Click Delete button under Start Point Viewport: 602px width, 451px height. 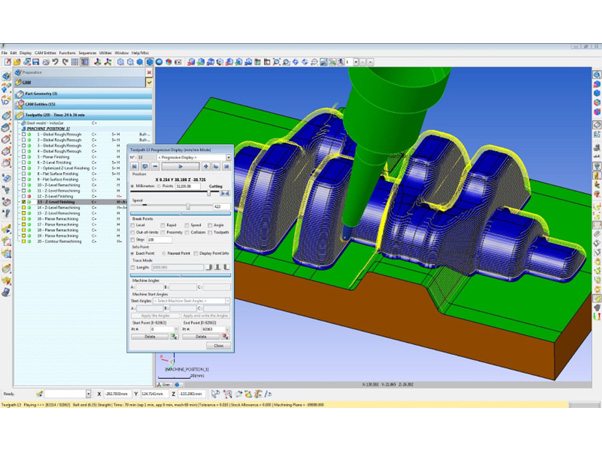point(150,337)
